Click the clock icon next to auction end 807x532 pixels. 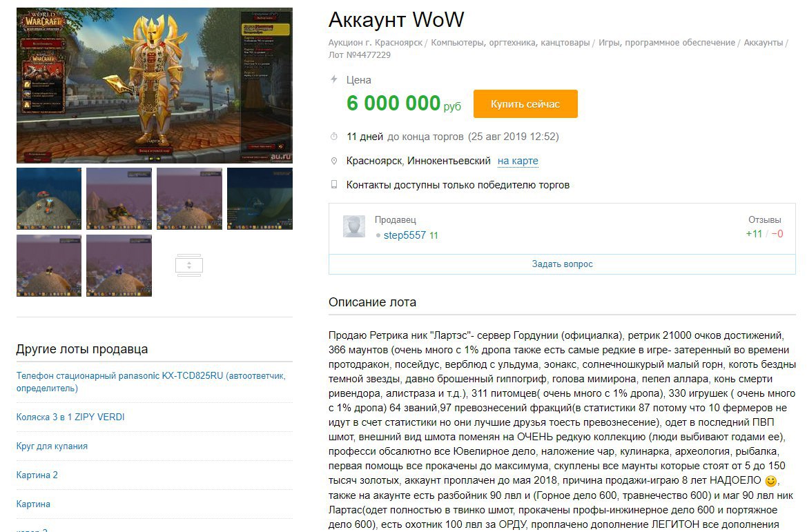tap(334, 137)
